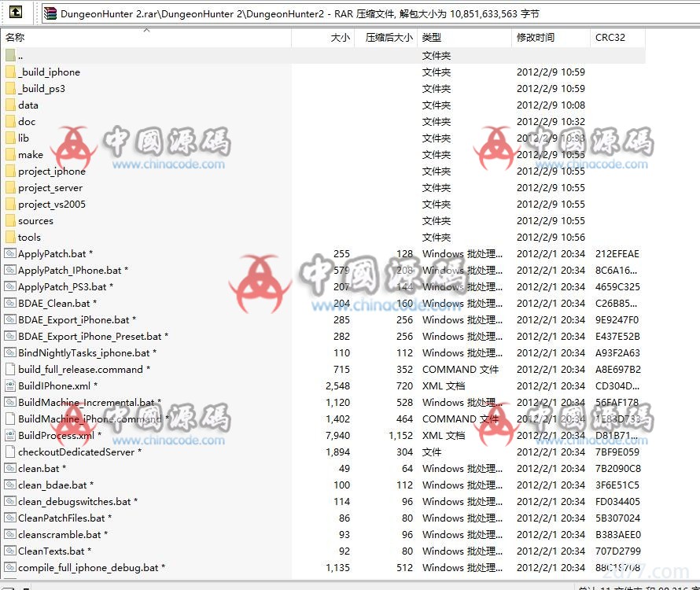700x590 pixels.
Task: Click the build_full_release.command file icon
Action: 10,370
